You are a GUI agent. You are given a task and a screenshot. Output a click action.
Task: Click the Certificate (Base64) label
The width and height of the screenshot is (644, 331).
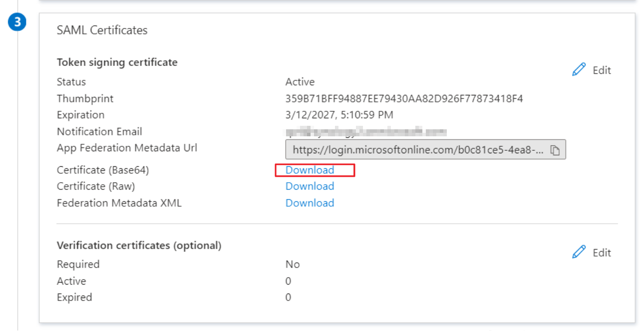coord(103,170)
